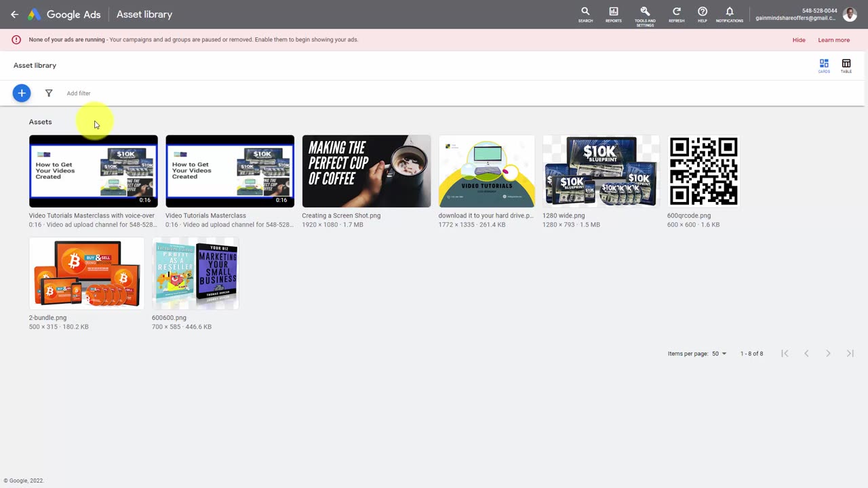The width and height of the screenshot is (868, 488).
Task: Click '1280 wide.png' file name
Action: point(564,216)
